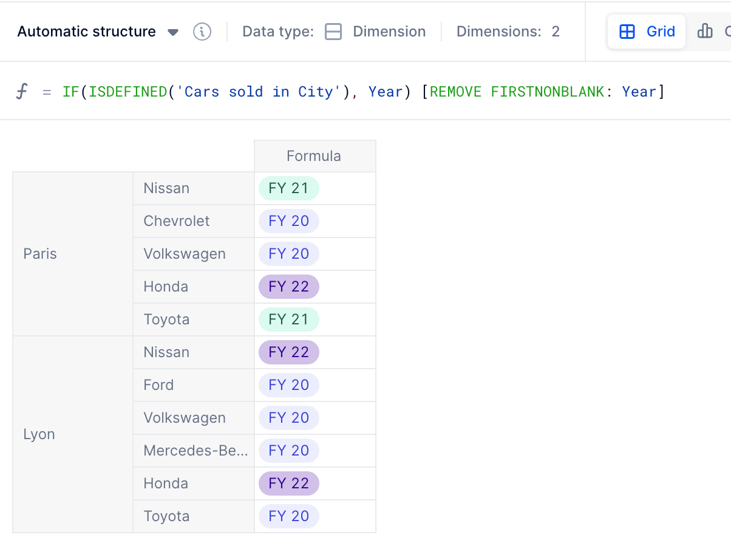Select FY 20 chip for Chevrolet
731x560 pixels.
(x=289, y=221)
